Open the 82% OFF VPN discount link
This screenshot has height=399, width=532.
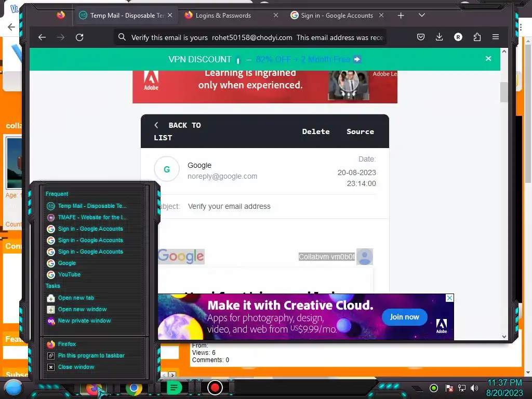pos(309,59)
